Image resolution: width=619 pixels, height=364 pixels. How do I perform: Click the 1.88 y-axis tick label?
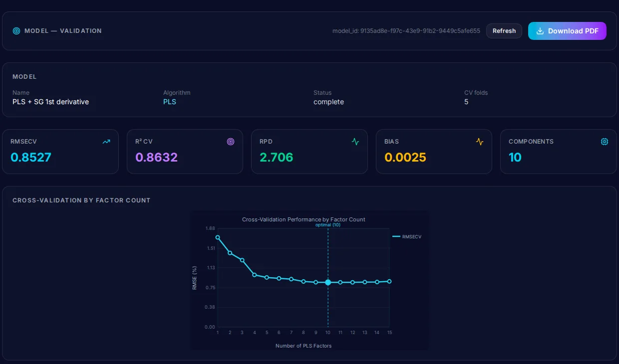pos(210,228)
